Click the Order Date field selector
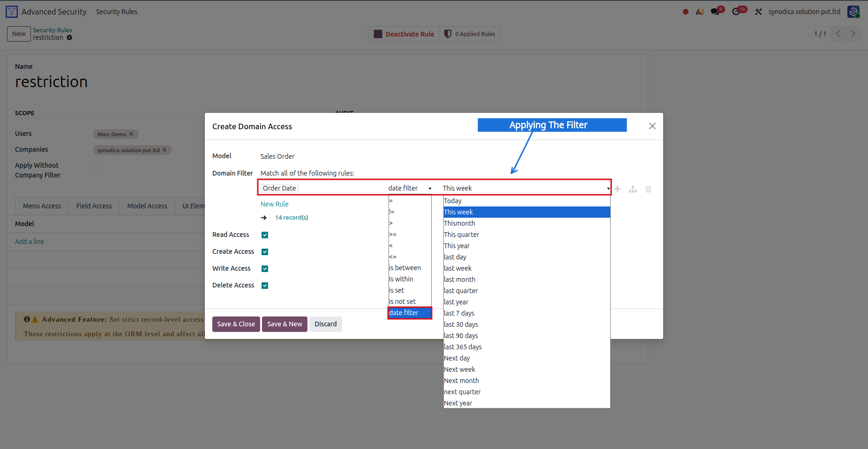 (x=279, y=188)
